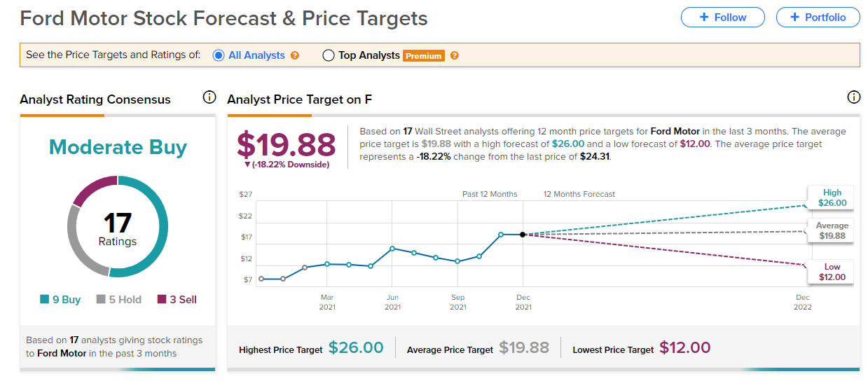Click the Highest Price Target $26.00 value
The width and height of the screenshot is (868, 388).
pos(356,348)
